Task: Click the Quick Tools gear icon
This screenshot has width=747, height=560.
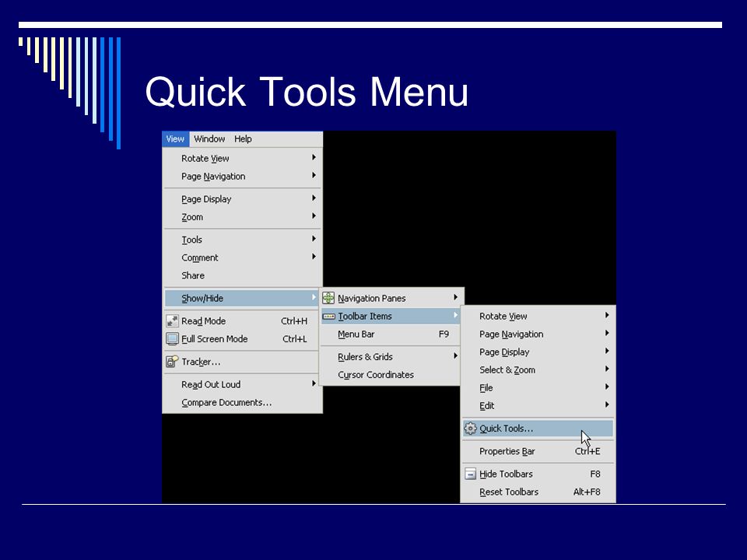Action: (x=470, y=428)
